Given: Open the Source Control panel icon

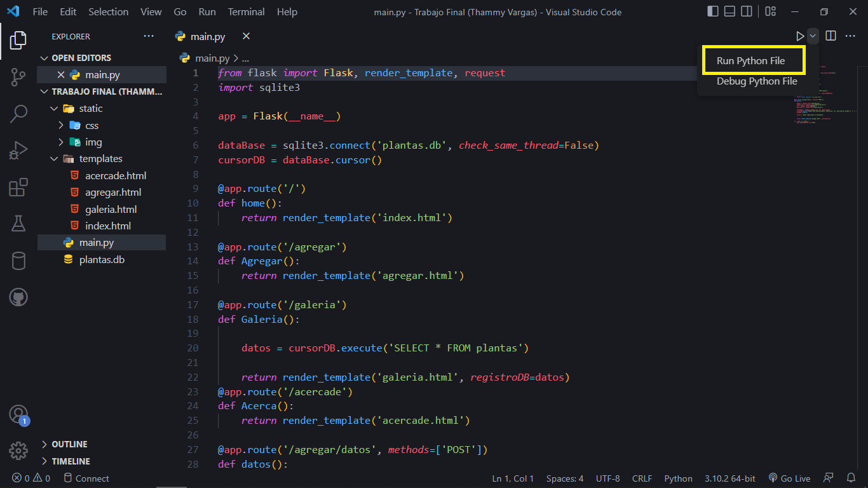Looking at the screenshot, I should tap(18, 76).
